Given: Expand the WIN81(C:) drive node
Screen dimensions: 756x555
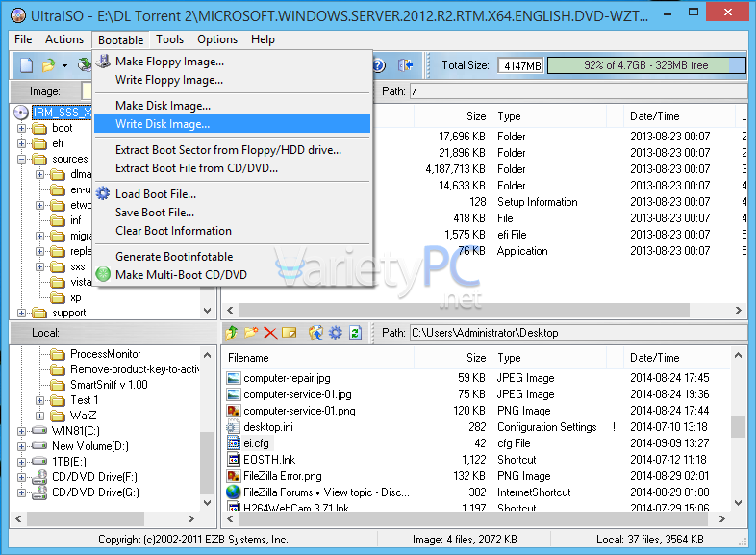Looking at the screenshot, I should coord(22,431).
